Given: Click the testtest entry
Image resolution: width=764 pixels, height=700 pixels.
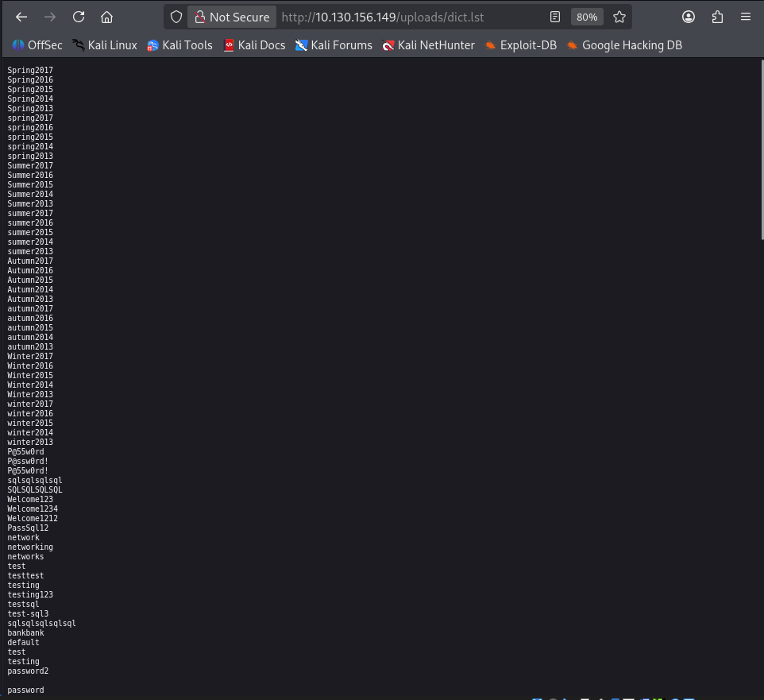Looking at the screenshot, I should 25,576.
